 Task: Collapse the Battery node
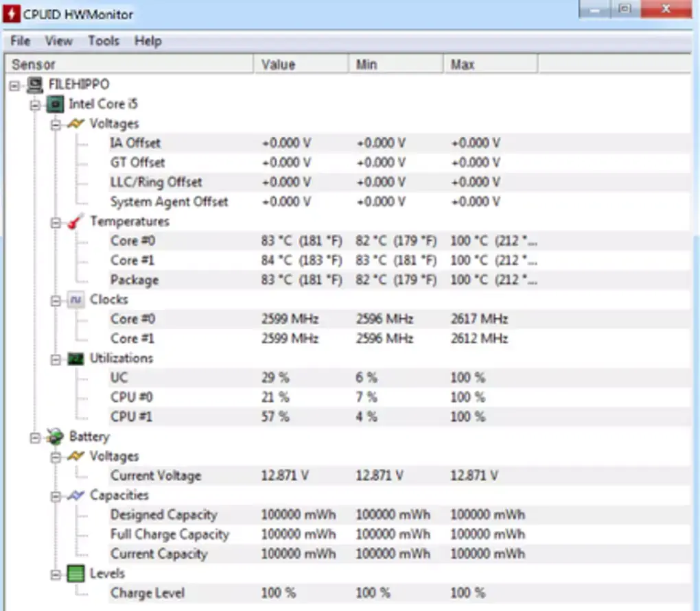pyautogui.click(x=35, y=438)
